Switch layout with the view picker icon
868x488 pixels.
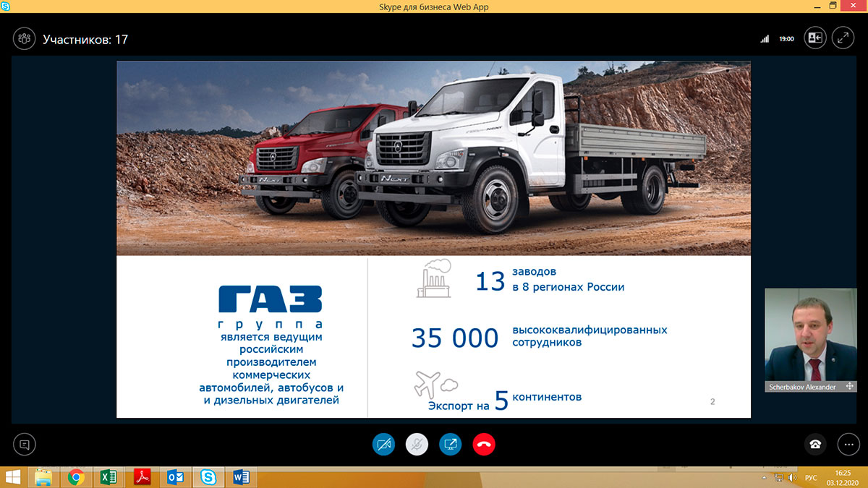pos(815,39)
